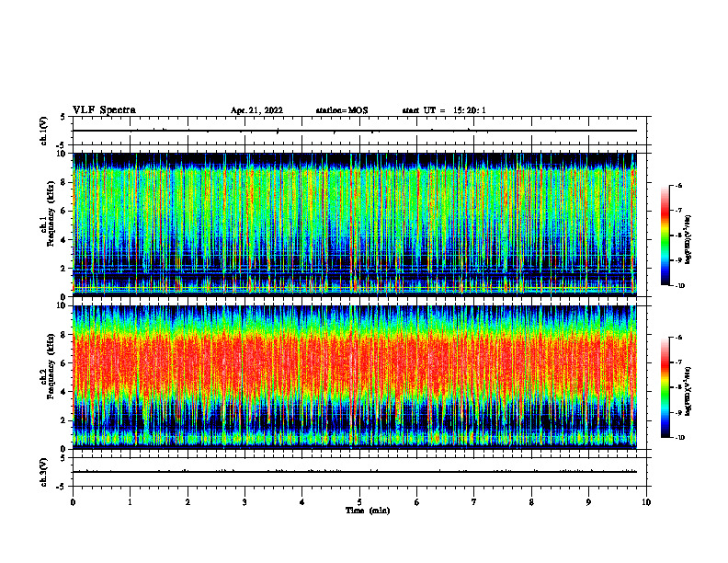The width and height of the screenshot is (728, 563).
Task: Click the "VLF Spectra" plot title
Action: pos(104,110)
